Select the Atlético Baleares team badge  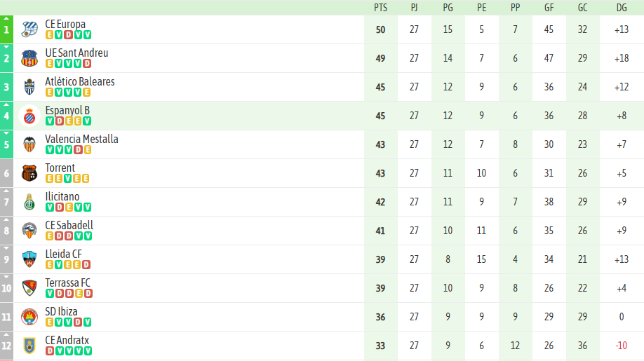[29, 87]
